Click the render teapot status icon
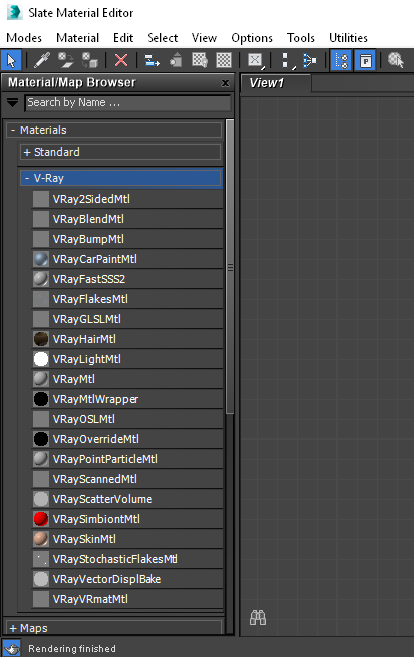Viewport: 414px width, 657px height. (x=11, y=648)
